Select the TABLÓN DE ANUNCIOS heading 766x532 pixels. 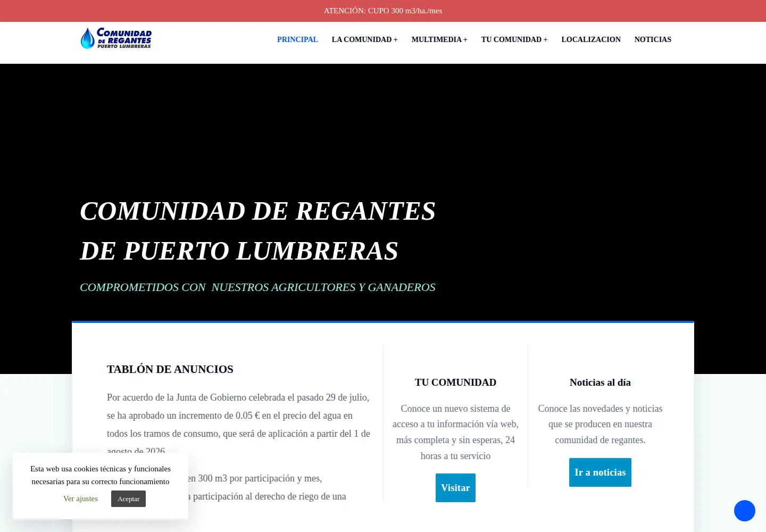coord(170,369)
